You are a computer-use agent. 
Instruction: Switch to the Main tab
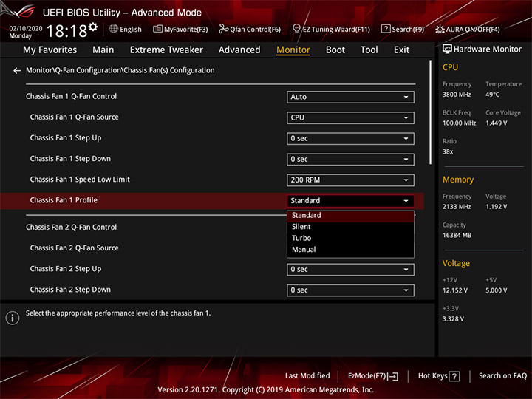(103, 50)
